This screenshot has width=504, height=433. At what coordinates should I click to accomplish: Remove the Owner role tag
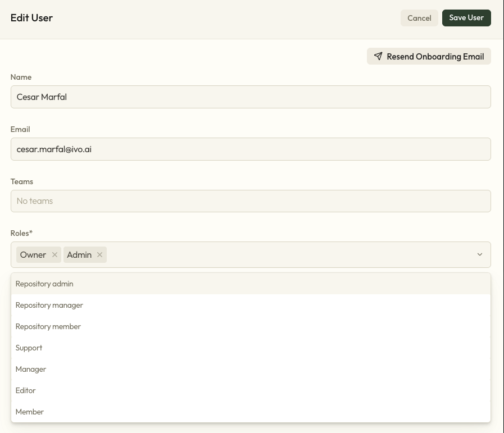coord(55,255)
